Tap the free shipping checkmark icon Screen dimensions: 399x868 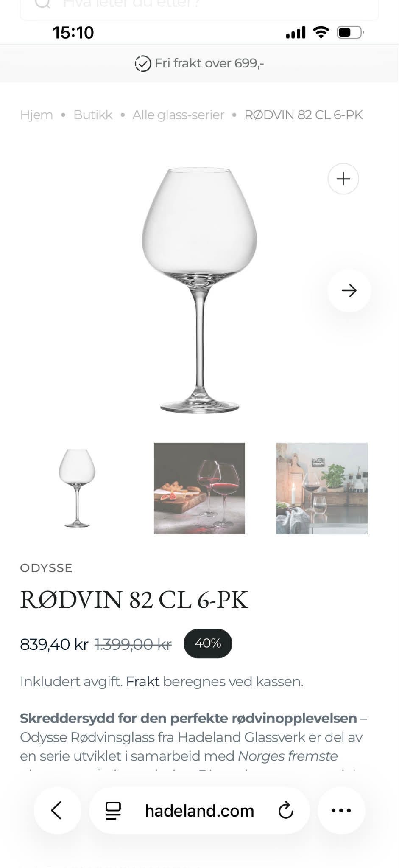(142, 64)
